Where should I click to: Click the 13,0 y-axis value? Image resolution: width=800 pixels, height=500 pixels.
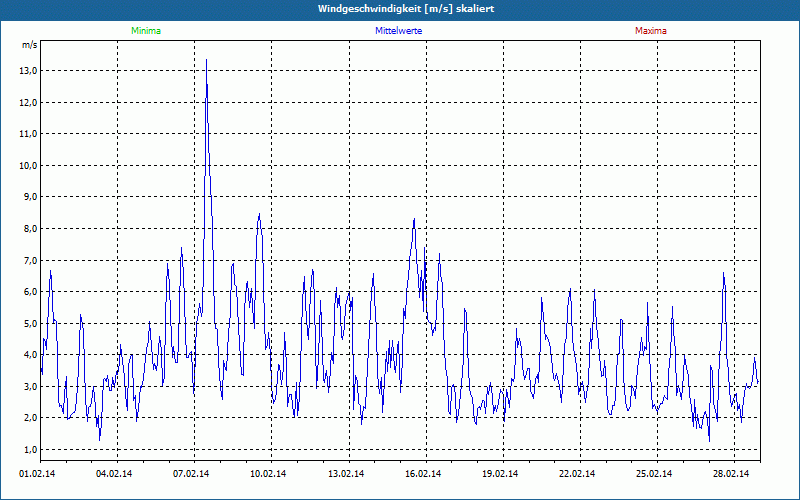[x=28, y=71]
